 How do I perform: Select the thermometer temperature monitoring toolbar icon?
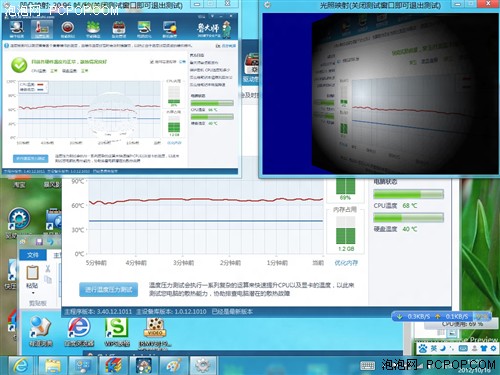click(41, 29)
